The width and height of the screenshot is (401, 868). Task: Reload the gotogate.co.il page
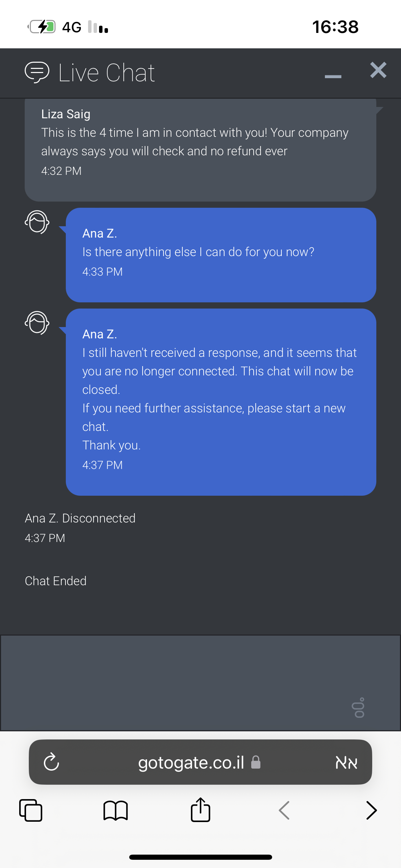[51, 762]
